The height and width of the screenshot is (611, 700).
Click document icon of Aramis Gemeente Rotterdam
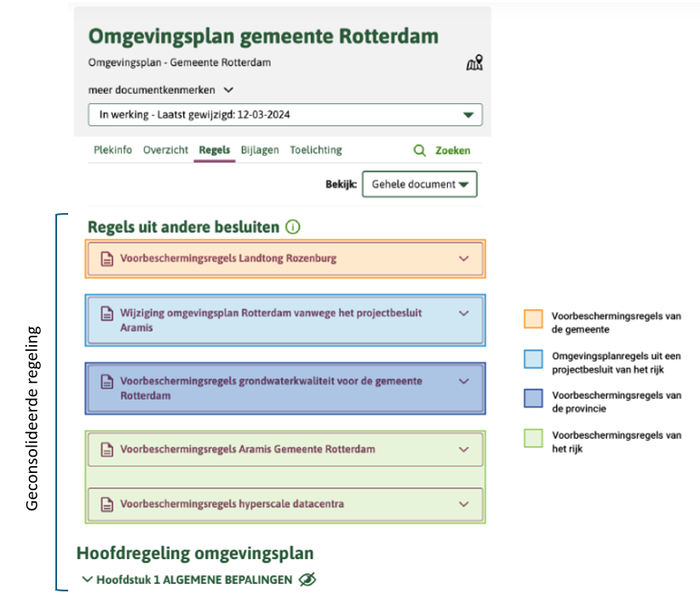[107, 449]
